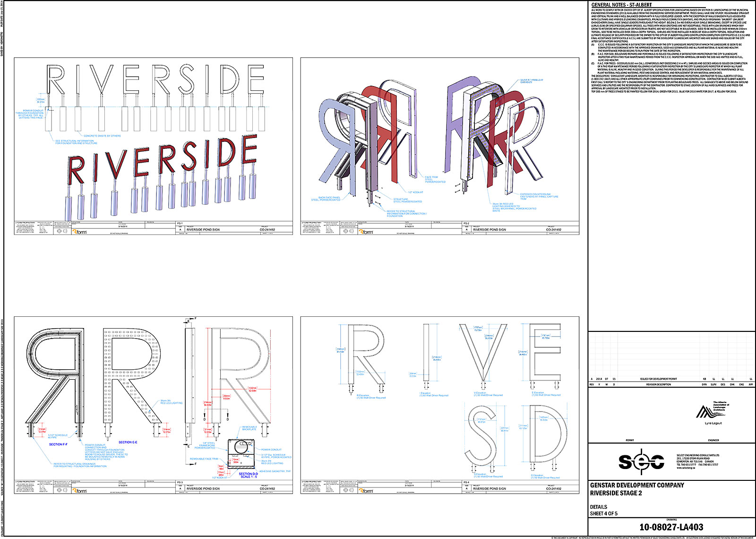Click the 3form logo in the PS-1 title block
This screenshot has width=756, height=539.
81,232
